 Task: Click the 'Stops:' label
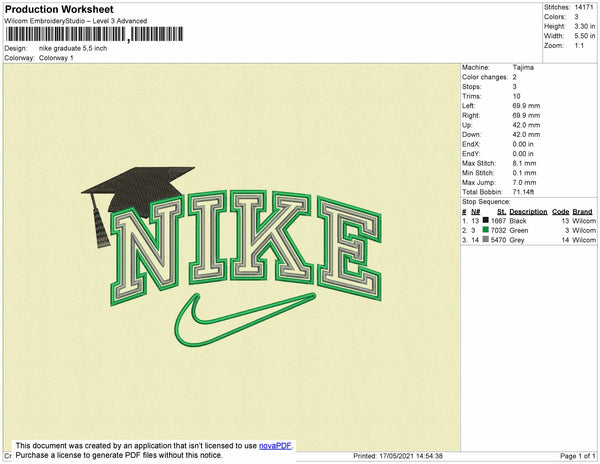tap(471, 86)
